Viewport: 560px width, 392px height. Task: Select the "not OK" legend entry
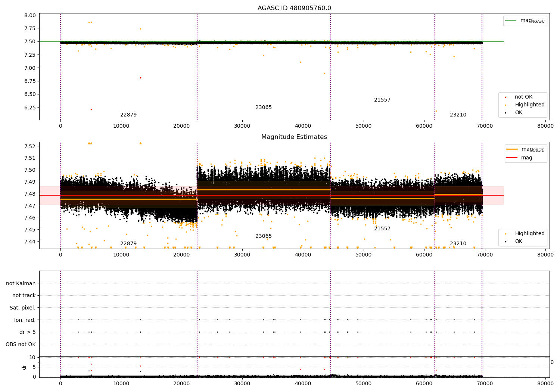tap(524, 97)
